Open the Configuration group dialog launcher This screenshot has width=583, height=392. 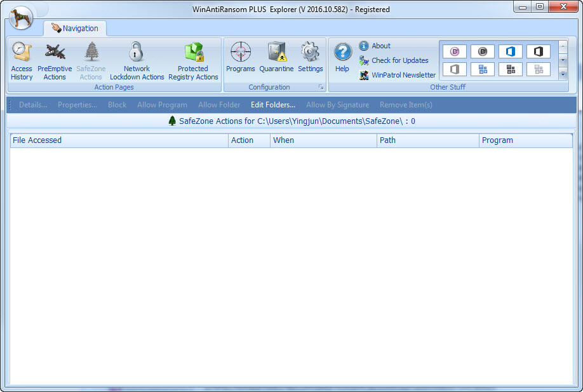pyautogui.click(x=321, y=87)
